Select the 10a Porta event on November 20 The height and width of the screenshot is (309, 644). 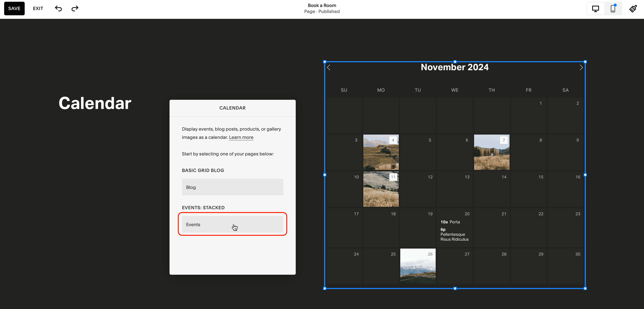(450, 222)
